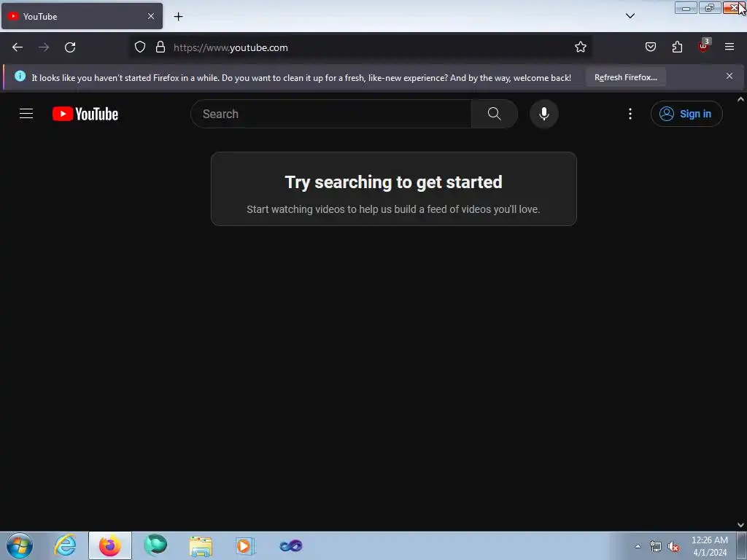Image resolution: width=747 pixels, height=560 pixels.
Task: Click the info icon in notification bar
Action: [x=20, y=76]
